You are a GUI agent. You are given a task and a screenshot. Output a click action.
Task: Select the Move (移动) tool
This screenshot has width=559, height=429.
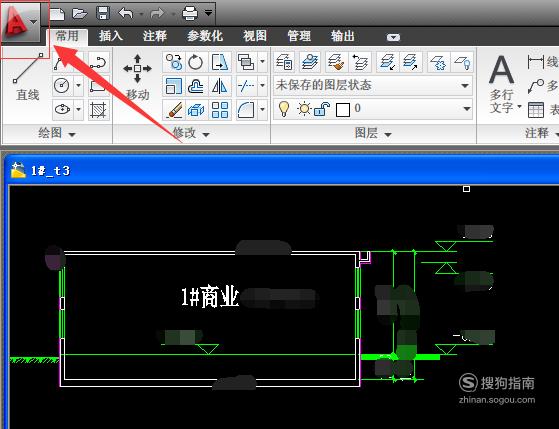(x=138, y=77)
